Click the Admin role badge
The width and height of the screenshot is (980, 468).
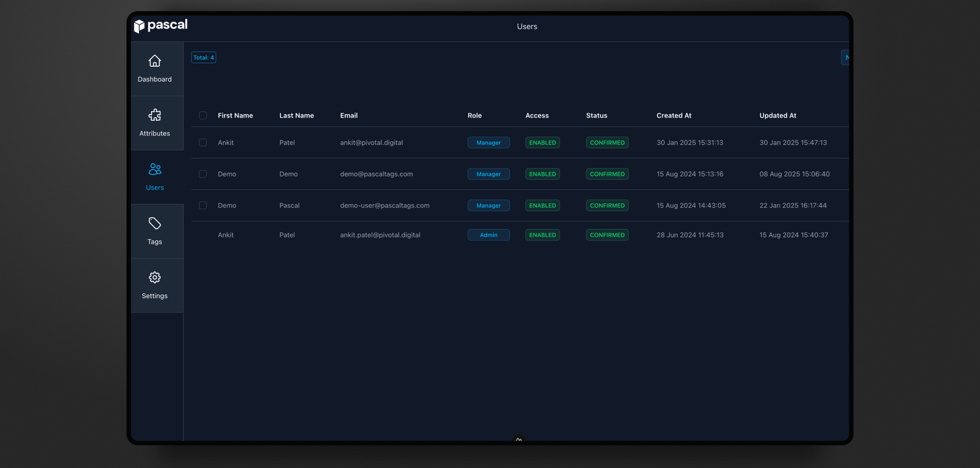click(488, 235)
